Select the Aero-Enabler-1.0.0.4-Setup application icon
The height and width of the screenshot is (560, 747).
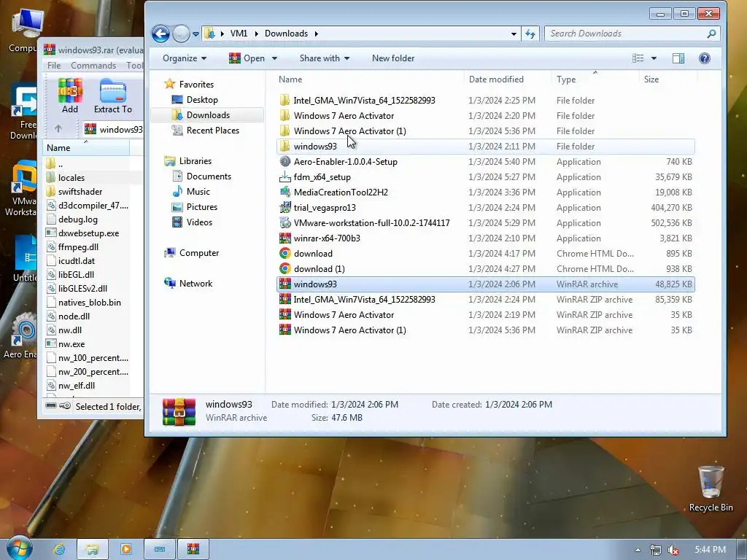[x=285, y=161]
